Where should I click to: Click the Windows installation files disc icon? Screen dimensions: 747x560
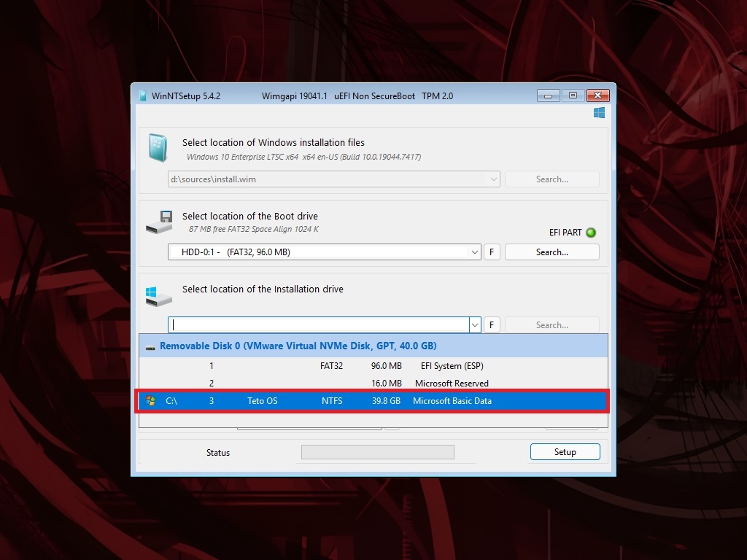coord(158,147)
